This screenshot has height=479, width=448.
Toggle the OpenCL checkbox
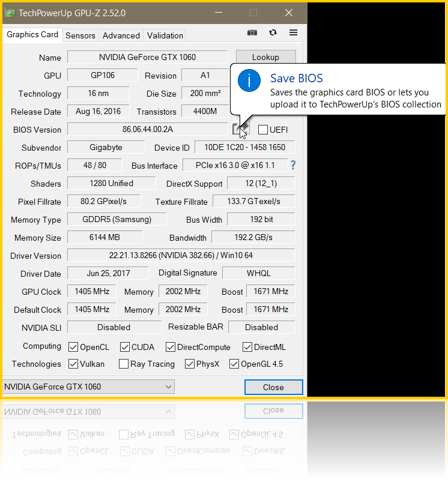[73, 347]
